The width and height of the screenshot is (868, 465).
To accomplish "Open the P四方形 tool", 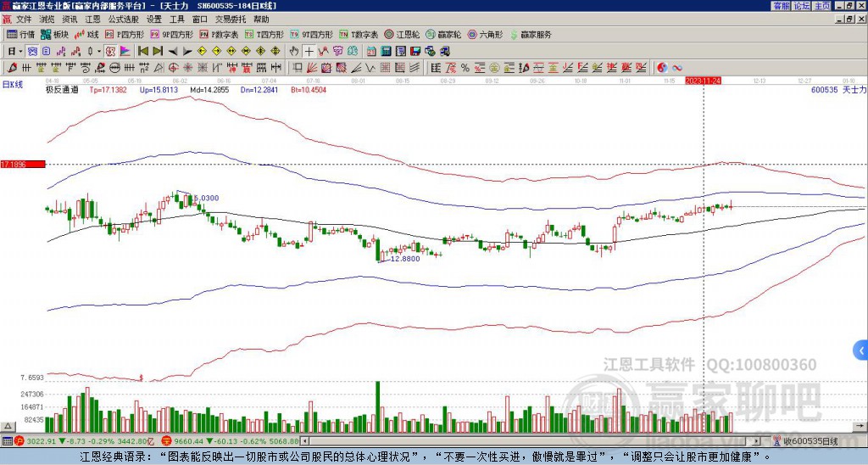I will (x=125, y=34).
